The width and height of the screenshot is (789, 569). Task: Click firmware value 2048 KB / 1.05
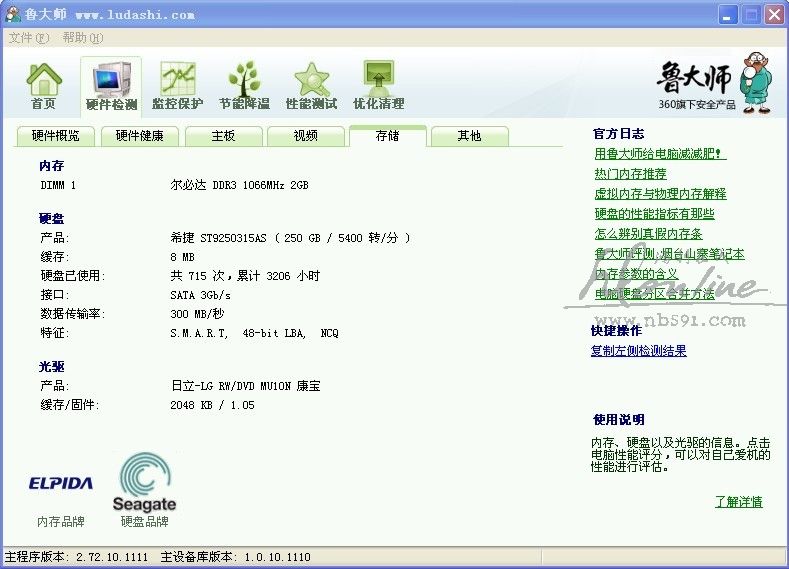[x=212, y=405]
